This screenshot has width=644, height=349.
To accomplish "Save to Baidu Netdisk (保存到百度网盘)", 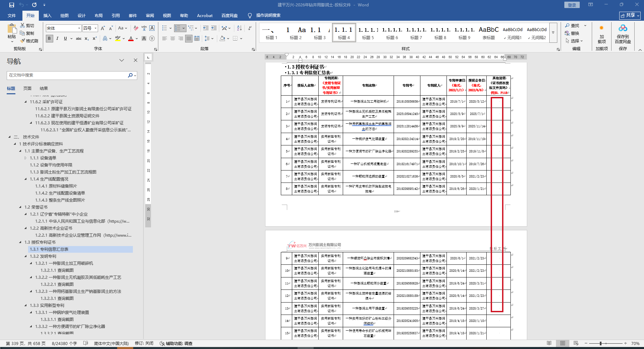I will tap(623, 34).
